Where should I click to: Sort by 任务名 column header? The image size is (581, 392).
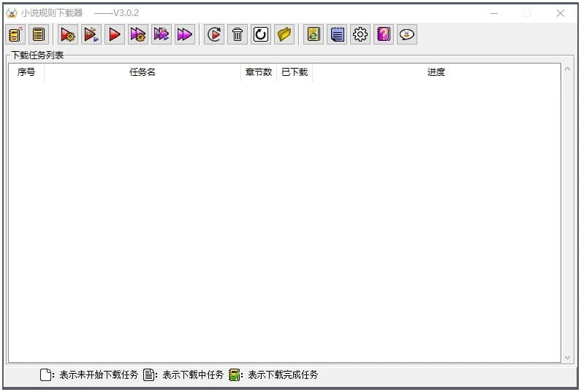tap(143, 72)
